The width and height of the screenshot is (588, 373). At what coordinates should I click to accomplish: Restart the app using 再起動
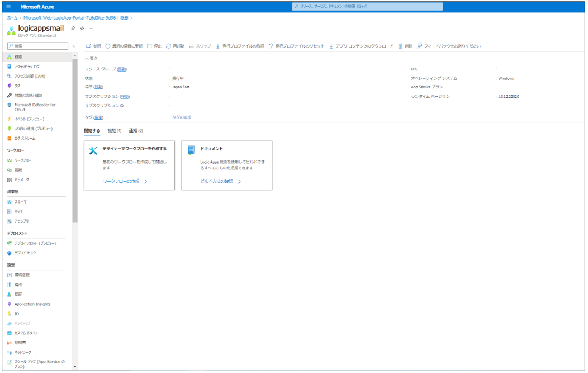click(175, 46)
